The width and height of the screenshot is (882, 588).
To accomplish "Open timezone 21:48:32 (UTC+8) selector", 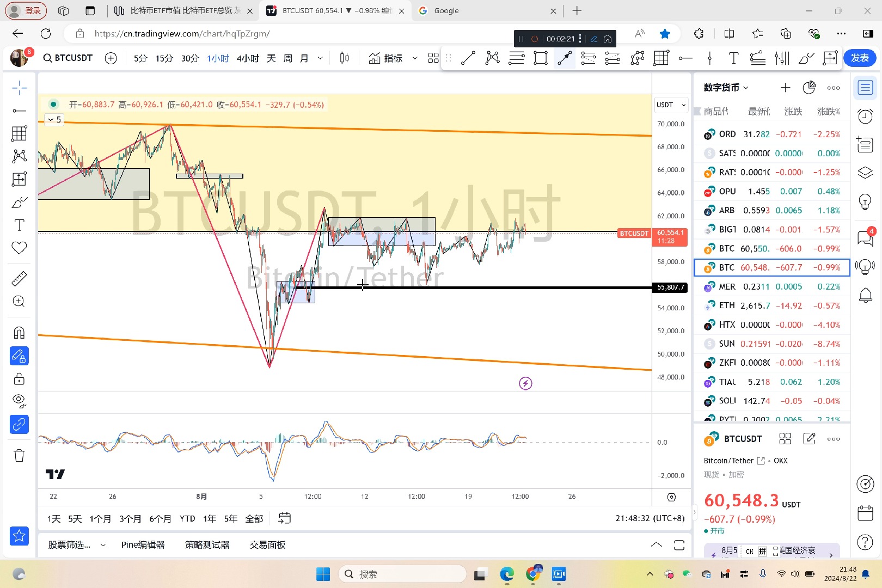I will 650,518.
